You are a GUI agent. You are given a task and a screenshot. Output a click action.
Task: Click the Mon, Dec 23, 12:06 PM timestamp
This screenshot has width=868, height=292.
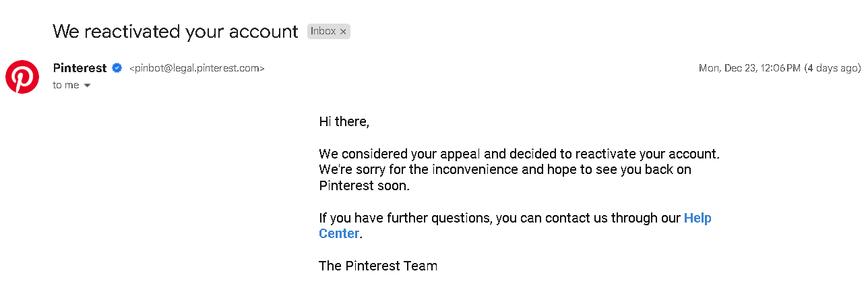click(x=749, y=68)
